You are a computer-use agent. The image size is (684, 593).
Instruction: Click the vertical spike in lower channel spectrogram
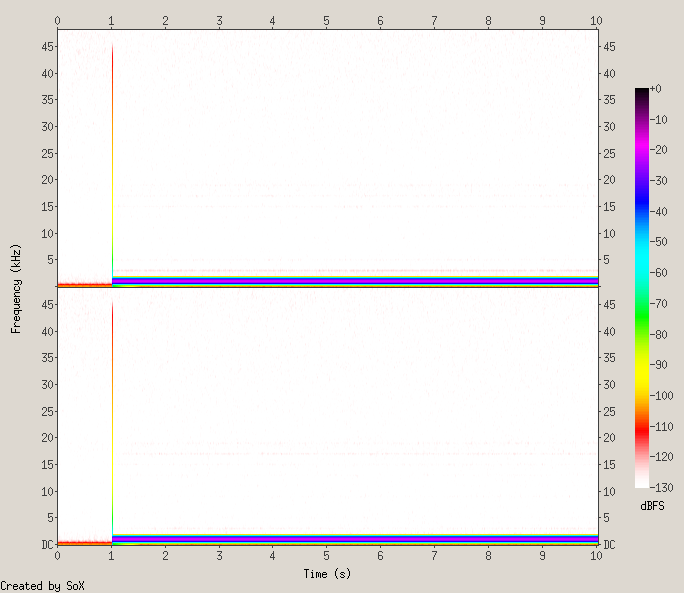coord(113,421)
